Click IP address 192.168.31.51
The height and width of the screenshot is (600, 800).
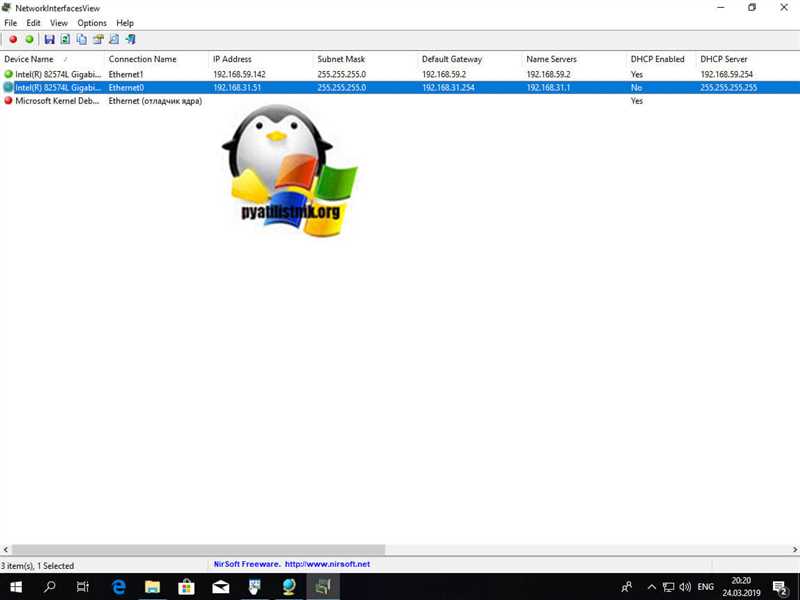[x=237, y=87]
